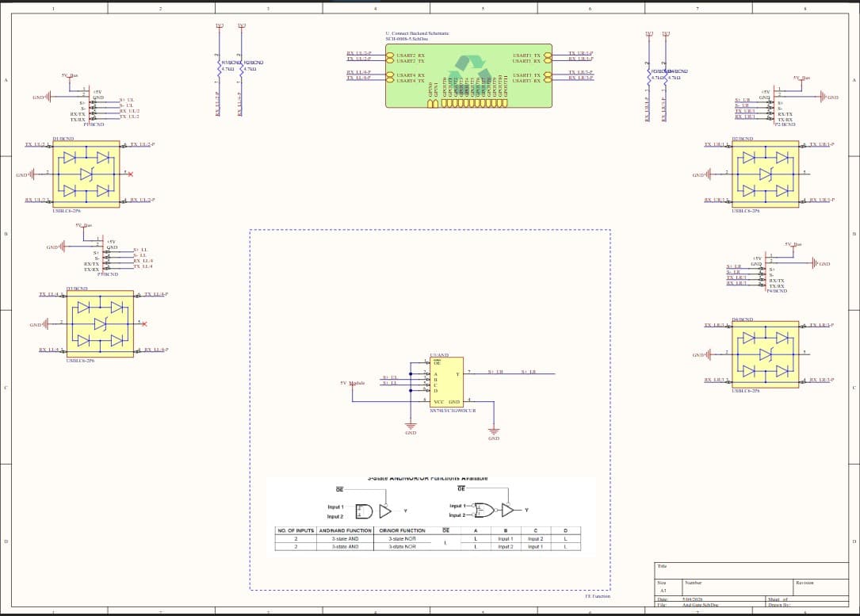Click the USART4_RX sheet entry port

coord(390,75)
